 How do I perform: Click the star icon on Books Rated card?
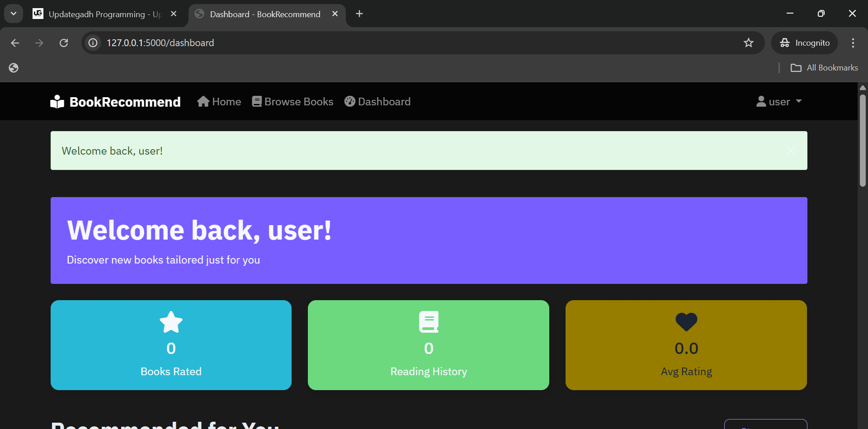[x=171, y=322]
